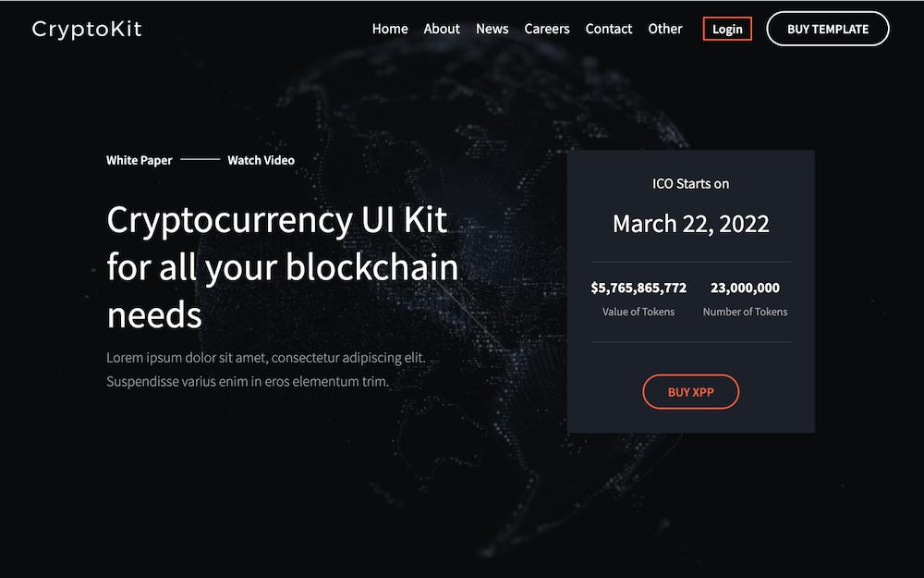Open the White Paper link

tap(140, 160)
